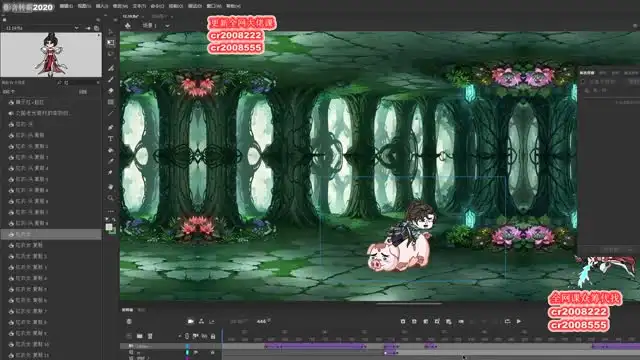
Task: Open the three-dot edit toolbar menu
Action: point(111,211)
